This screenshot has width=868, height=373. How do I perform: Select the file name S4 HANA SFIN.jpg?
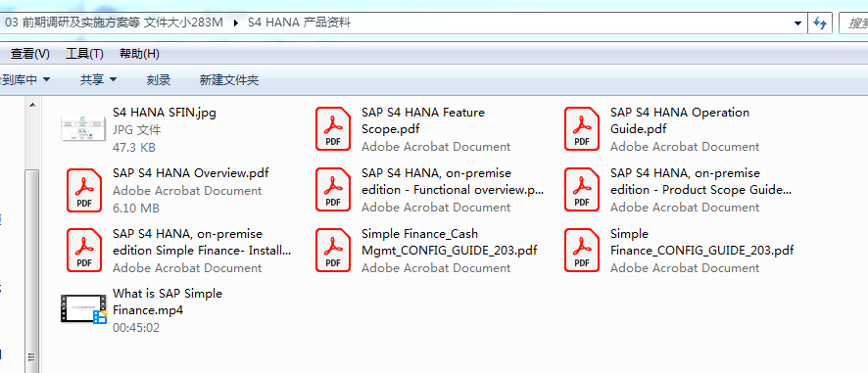(x=165, y=113)
